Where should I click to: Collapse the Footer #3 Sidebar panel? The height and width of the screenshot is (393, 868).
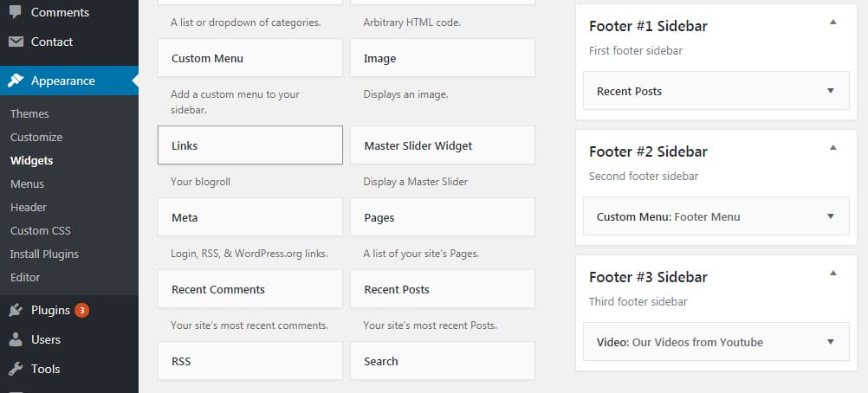[x=832, y=274]
